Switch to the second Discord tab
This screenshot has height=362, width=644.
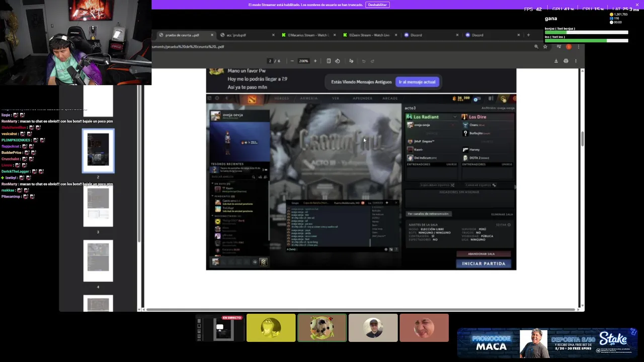(x=493, y=35)
